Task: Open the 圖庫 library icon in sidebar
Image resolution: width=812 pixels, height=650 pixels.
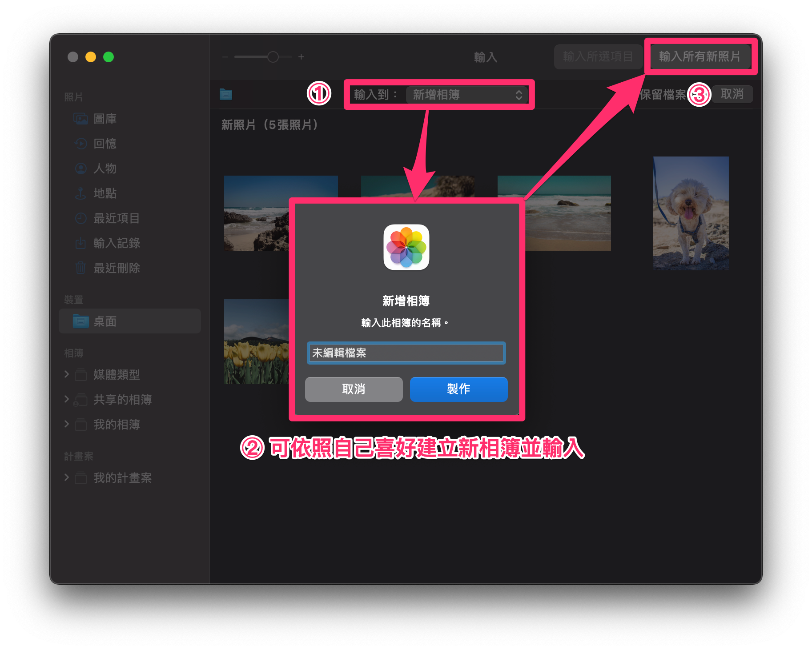Action: click(80, 119)
